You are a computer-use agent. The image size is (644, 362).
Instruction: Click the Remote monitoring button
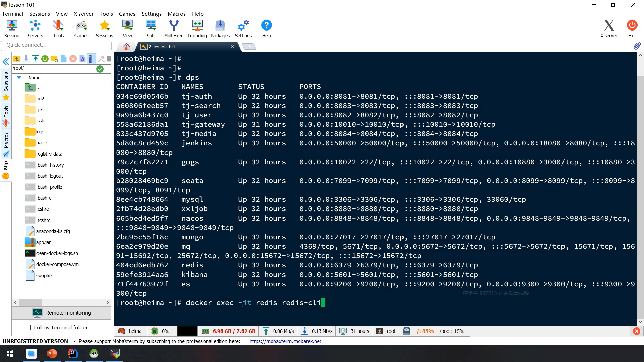click(62, 313)
